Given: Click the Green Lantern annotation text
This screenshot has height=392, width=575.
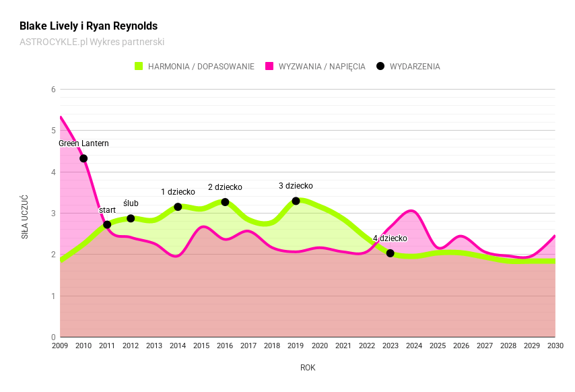Looking at the screenshot, I should click(x=83, y=143).
